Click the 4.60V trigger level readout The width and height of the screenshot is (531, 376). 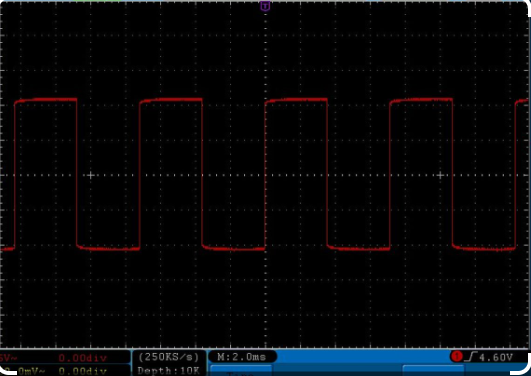tap(496, 357)
